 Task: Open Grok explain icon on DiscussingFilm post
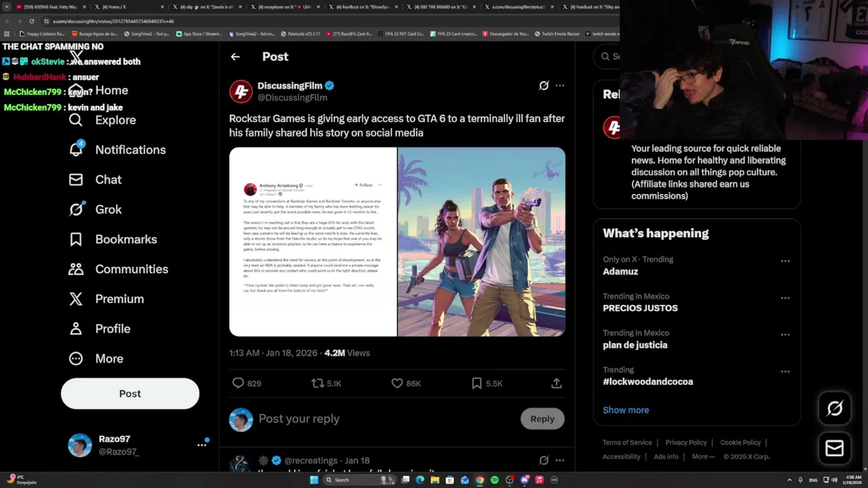543,85
